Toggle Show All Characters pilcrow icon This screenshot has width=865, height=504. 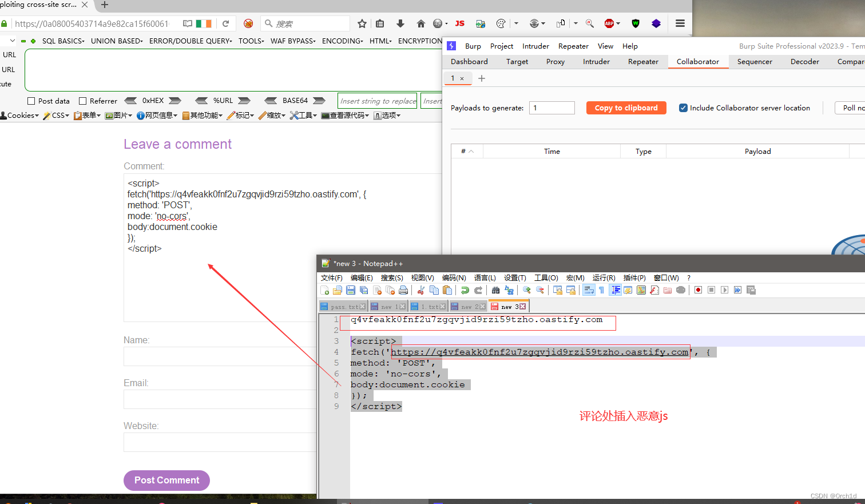tap(602, 290)
